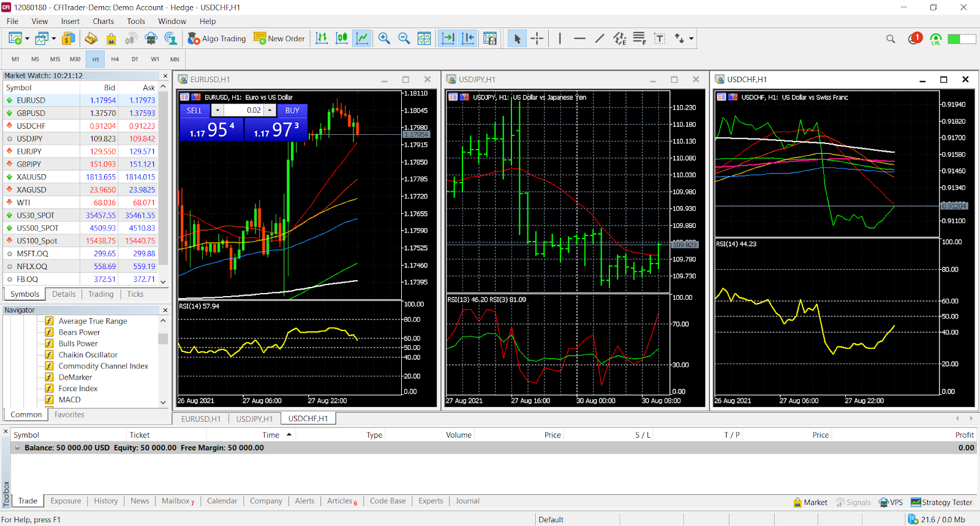
Task: Draw a horizontal line tool
Action: tap(579, 39)
